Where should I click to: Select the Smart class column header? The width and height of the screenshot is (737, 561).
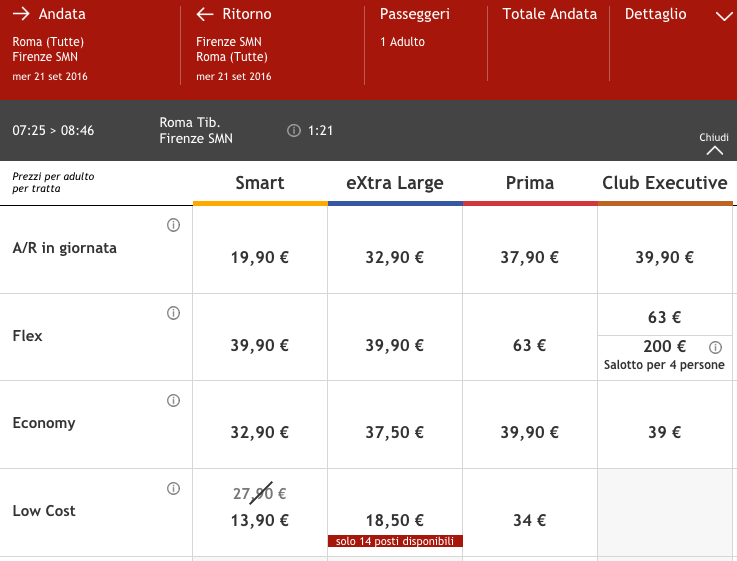[260, 183]
